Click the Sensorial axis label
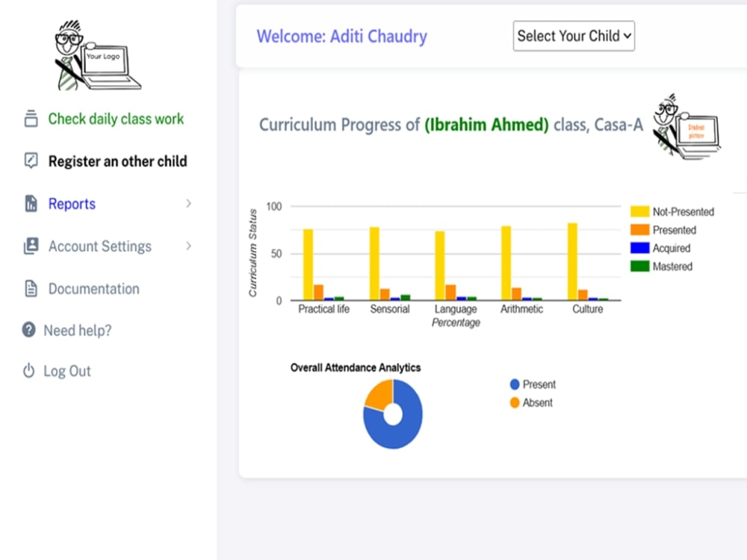 point(390,309)
